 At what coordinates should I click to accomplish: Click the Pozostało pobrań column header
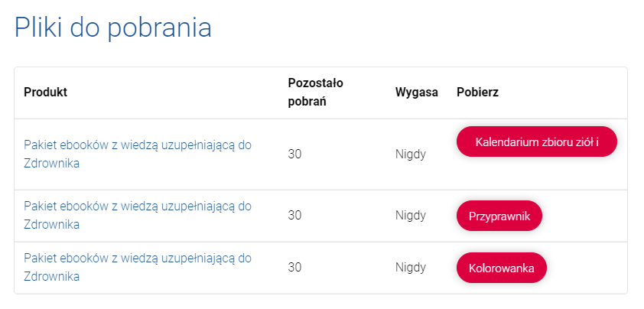315,92
